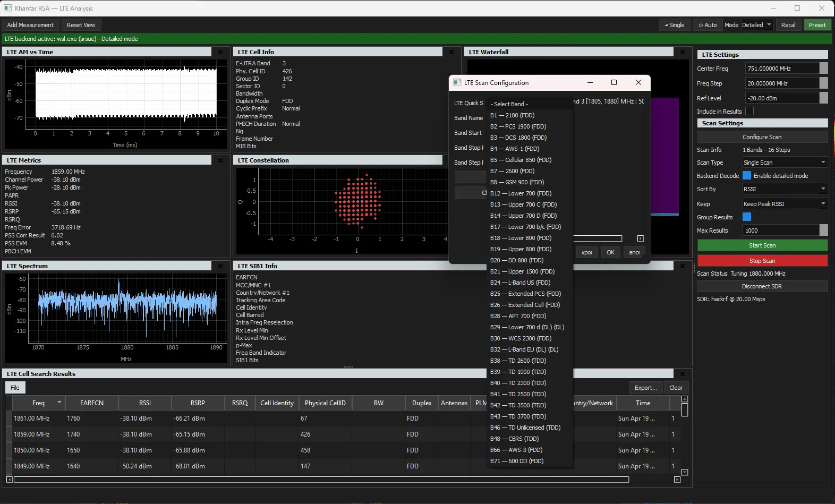The width and height of the screenshot is (835, 504).
Task: Click Disconnect SDR button
Action: click(762, 286)
